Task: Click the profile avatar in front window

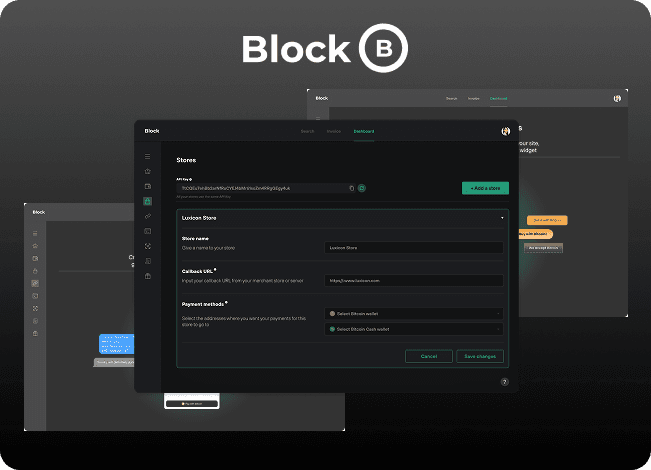Action: tap(506, 131)
